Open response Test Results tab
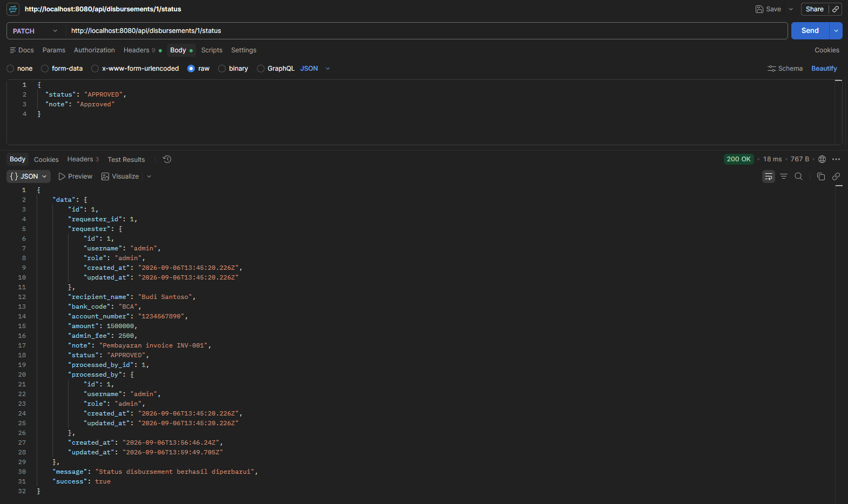This screenshot has height=504, width=848. (x=126, y=160)
